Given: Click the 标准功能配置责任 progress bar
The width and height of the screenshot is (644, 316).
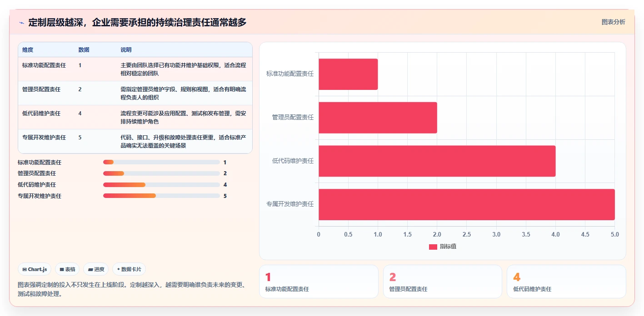Looking at the screenshot, I should [x=161, y=162].
